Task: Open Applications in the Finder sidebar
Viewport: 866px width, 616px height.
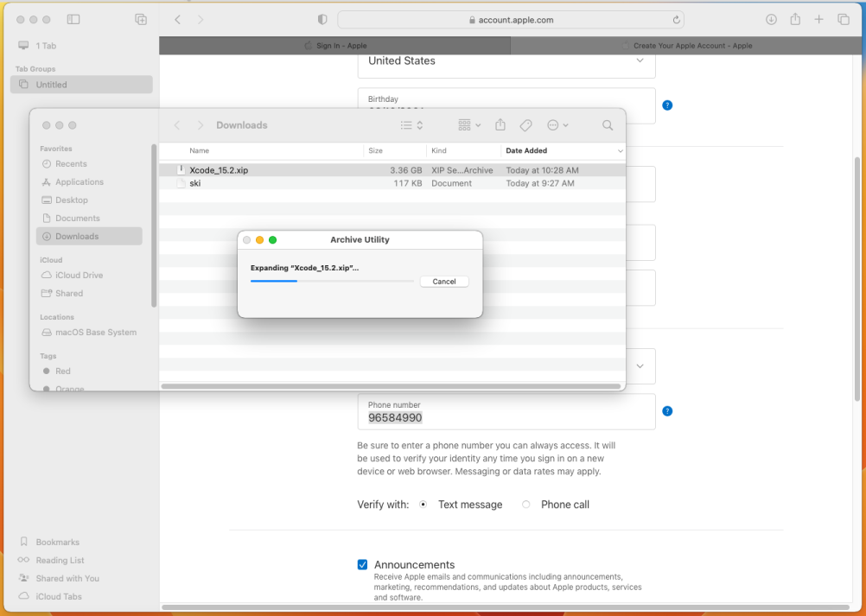Action: click(89, 182)
